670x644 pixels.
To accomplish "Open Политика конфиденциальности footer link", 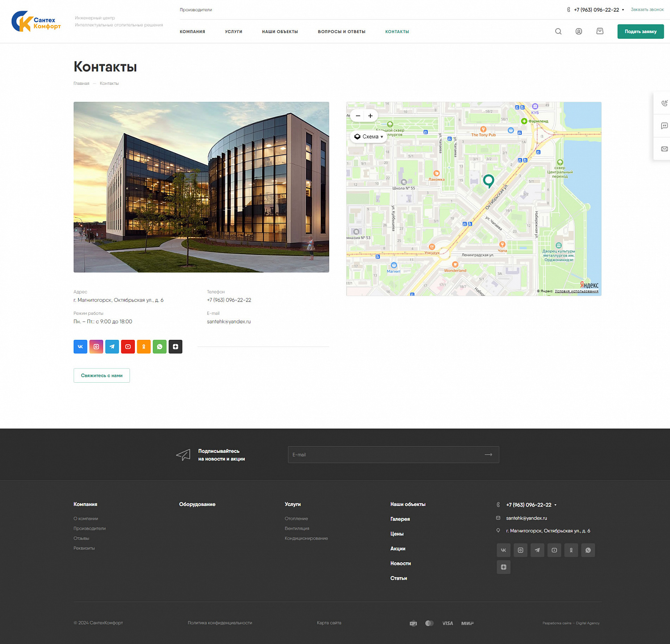I will (x=220, y=623).
